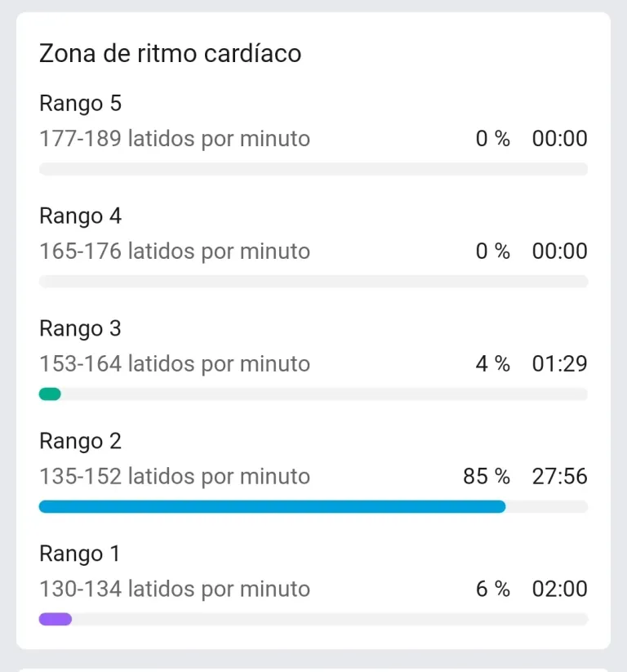The height and width of the screenshot is (672, 627).
Task: Tap the 01:29 duration for Rango 3
Action: click(560, 364)
